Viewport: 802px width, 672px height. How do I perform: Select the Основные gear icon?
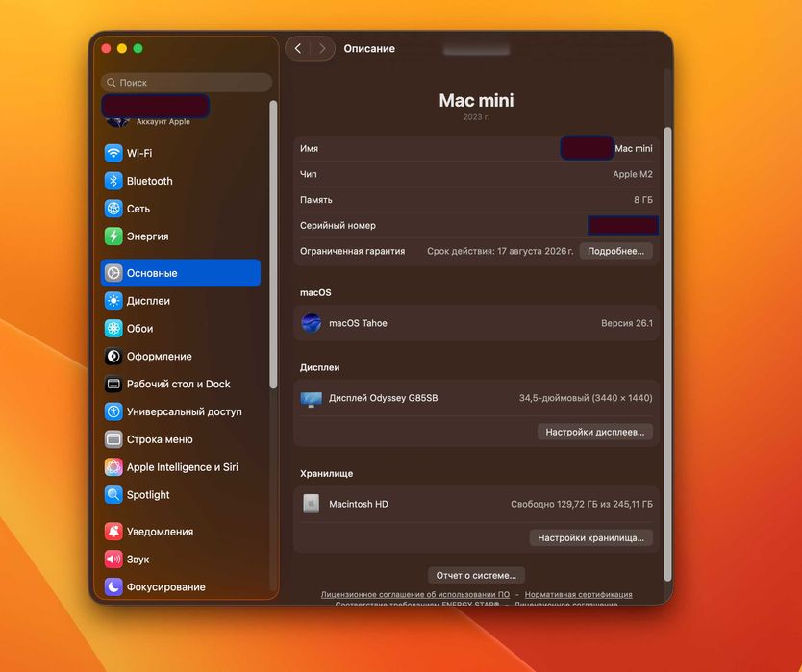(x=113, y=273)
